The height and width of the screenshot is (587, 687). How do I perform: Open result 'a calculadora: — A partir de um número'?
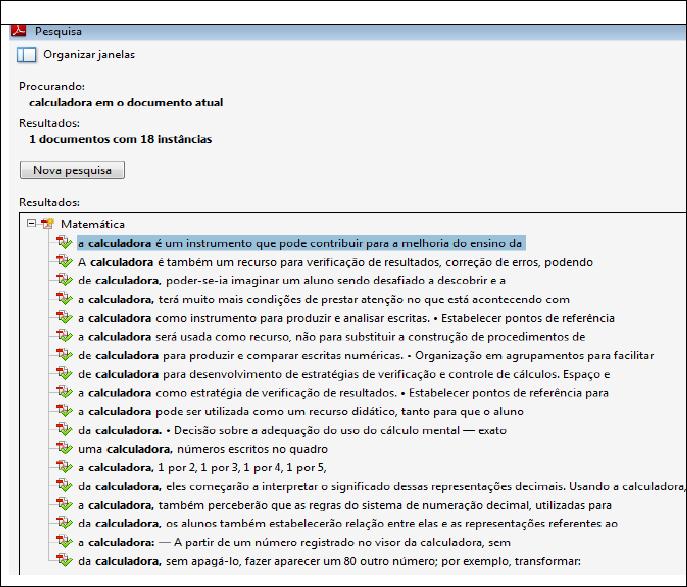294,543
